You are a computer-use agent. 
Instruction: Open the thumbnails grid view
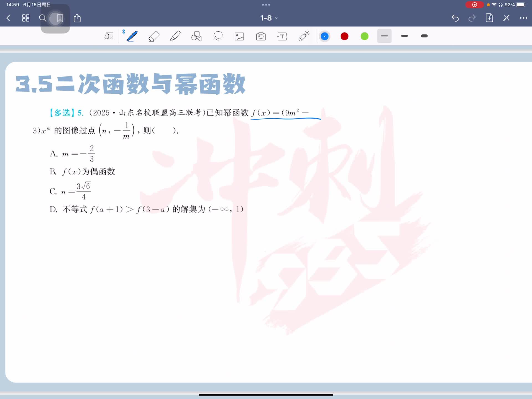pyautogui.click(x=25, y=18)
